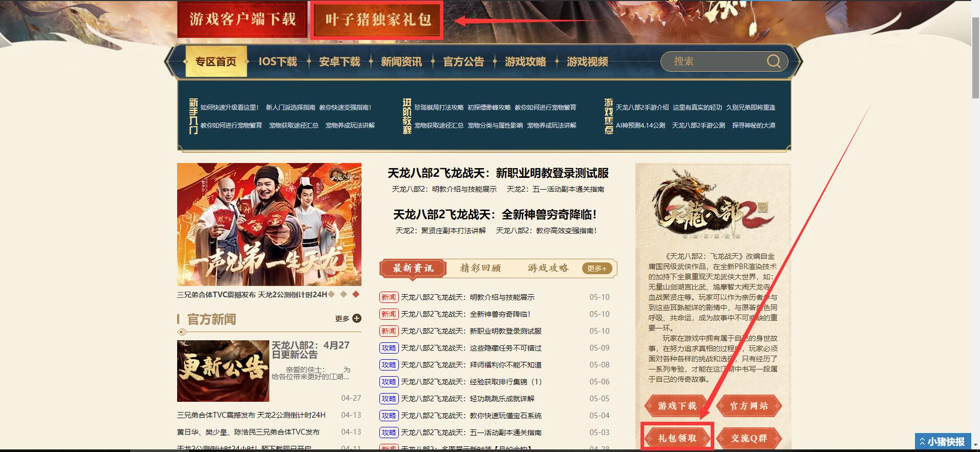The image size is (980, 452).
Task: Click the search magnifier icon
Action: (x=773, y=61)
